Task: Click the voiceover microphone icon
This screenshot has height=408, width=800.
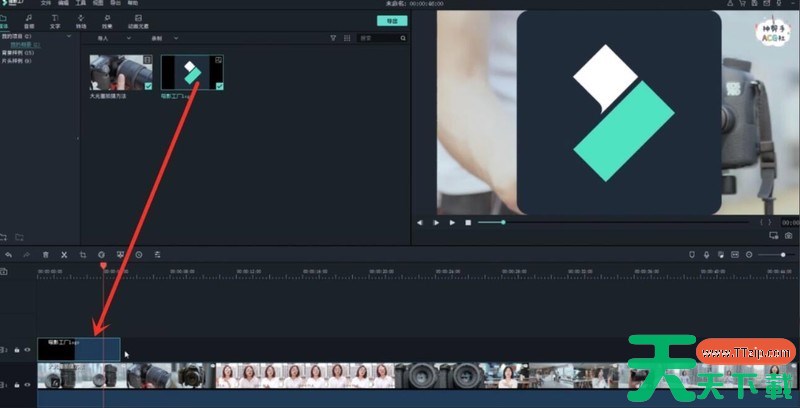Action: tap(706, 254)
